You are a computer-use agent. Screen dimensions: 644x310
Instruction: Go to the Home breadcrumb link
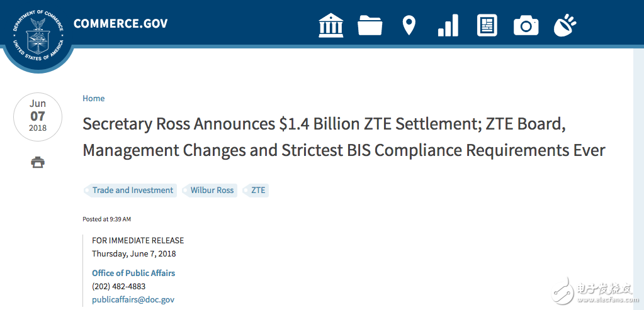pos(93,99)
